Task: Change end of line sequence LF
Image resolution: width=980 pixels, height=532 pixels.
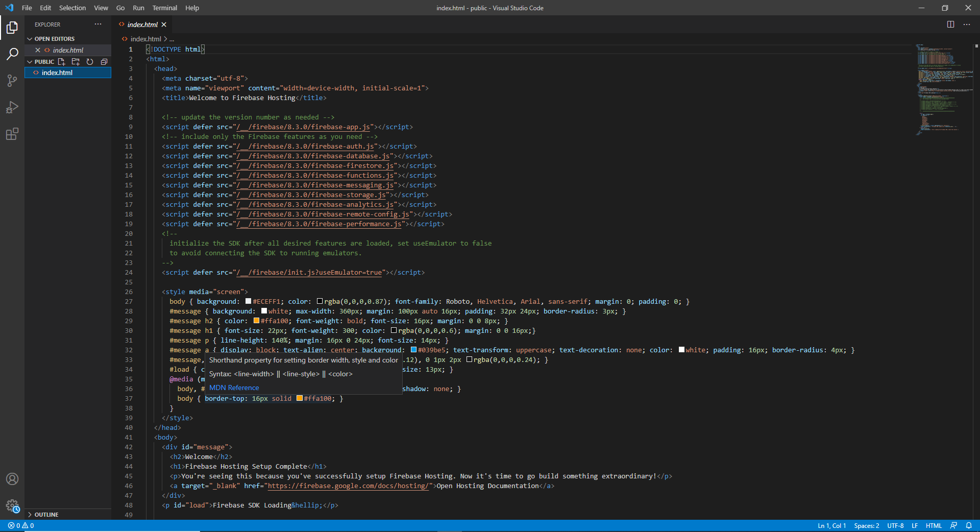Action: click(915, 525)
